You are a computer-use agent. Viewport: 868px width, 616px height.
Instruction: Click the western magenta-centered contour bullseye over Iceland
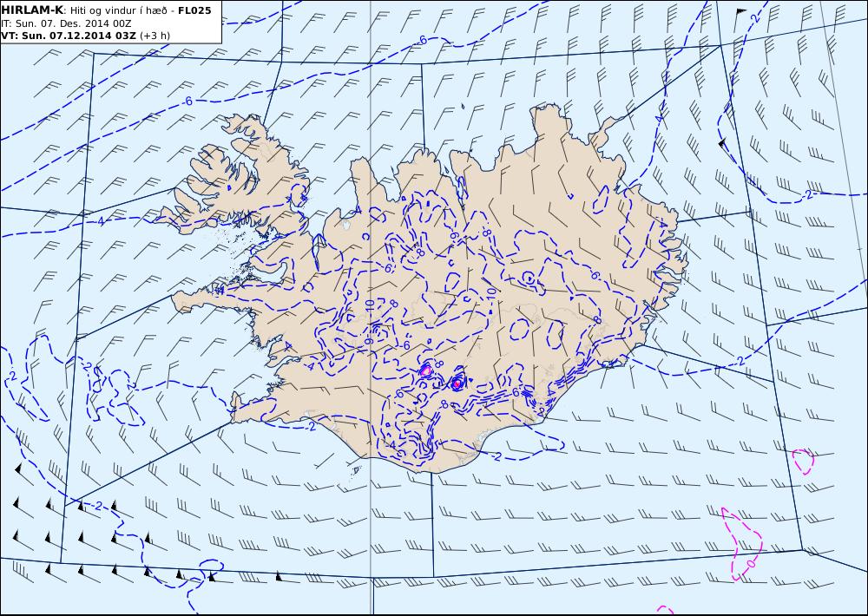click(425, 370)
